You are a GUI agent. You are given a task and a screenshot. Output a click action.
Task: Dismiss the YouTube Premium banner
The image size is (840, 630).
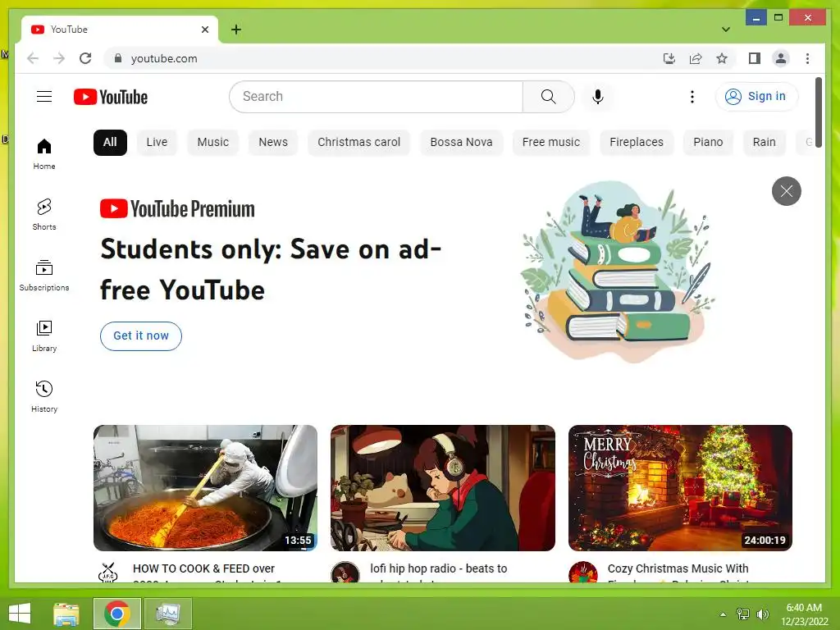pyautogui.click(x=786, y=190)
